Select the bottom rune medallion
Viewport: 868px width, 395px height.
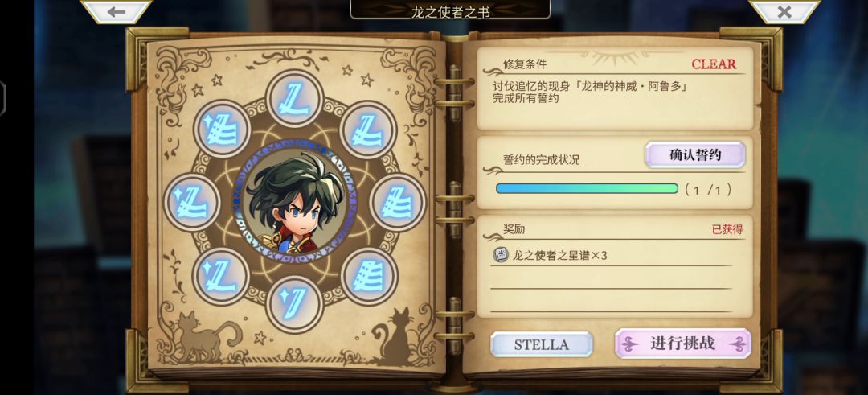(294, 304)
